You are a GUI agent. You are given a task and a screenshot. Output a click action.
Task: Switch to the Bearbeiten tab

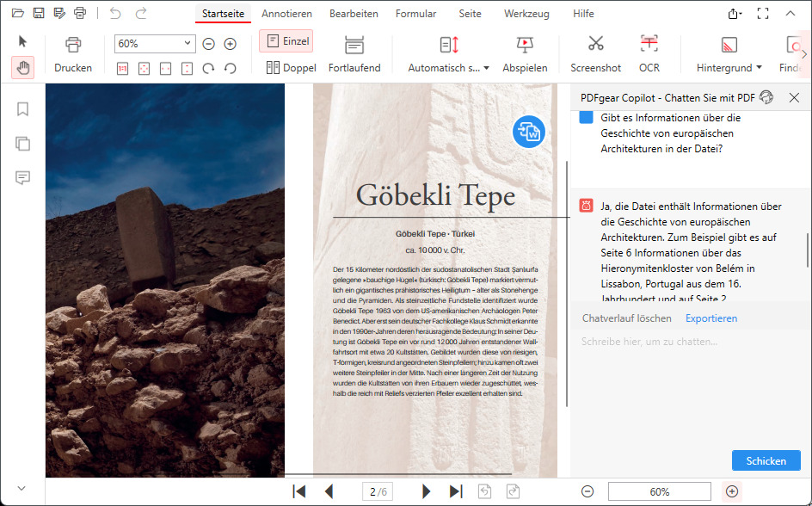pos(354,14)
